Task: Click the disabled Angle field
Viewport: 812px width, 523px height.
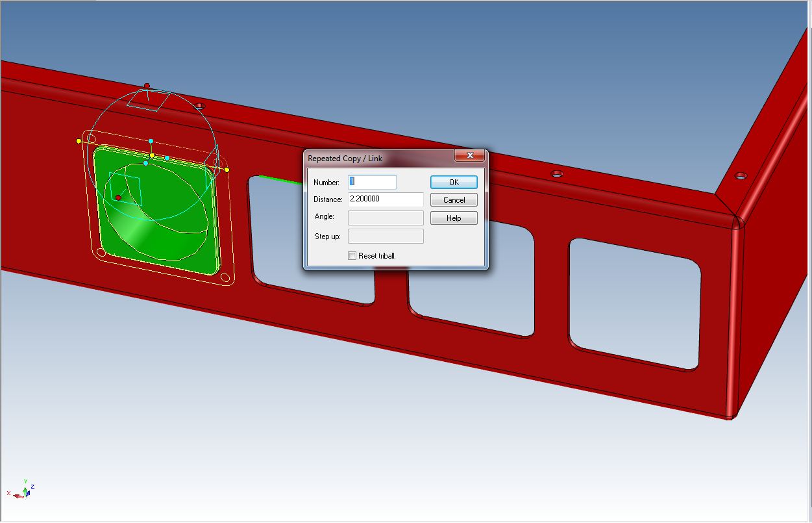Action: 386,218
